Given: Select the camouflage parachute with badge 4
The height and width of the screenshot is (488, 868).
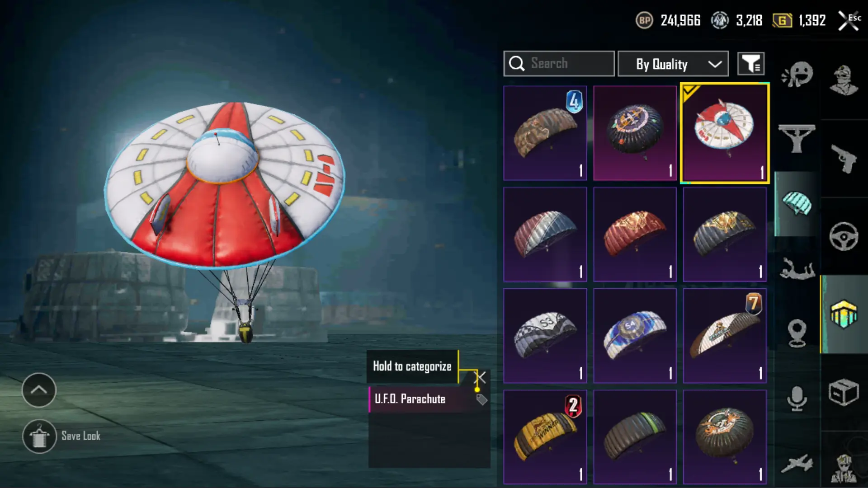Looking at the screenshot, I should pos(545,134).
